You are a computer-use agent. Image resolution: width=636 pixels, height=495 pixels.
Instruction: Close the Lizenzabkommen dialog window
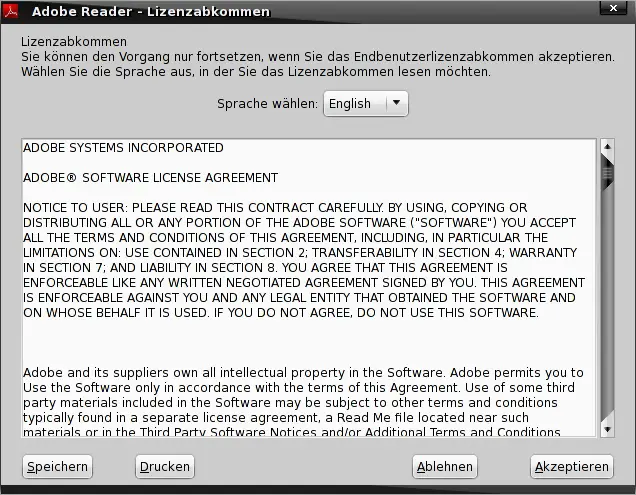click(x=613, y=8)
